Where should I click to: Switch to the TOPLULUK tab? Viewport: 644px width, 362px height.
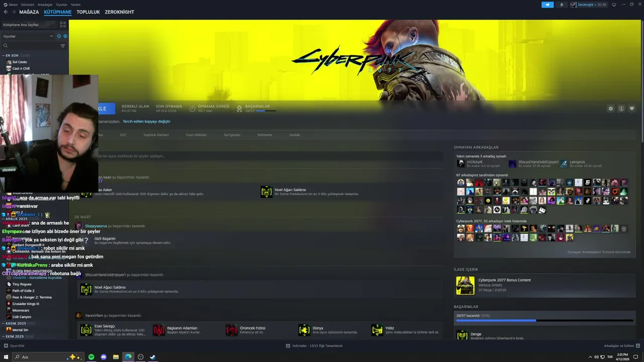coord(88,12)
